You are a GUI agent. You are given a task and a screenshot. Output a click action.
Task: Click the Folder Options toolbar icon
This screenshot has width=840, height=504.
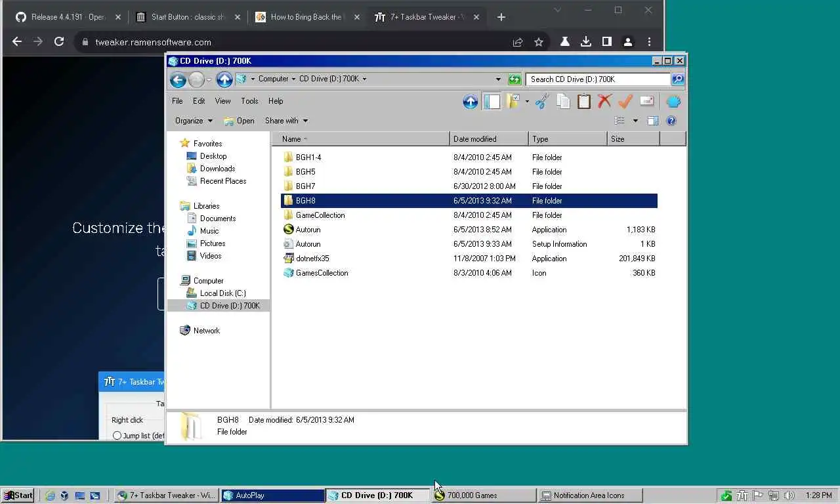[513, 101]
